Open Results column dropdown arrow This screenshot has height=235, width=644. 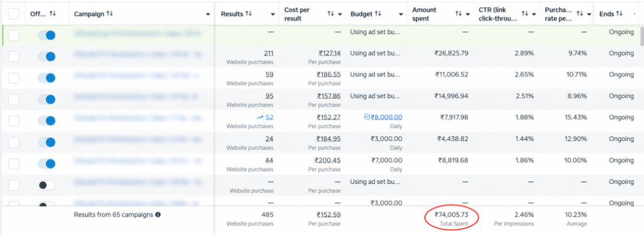[273, 14]
